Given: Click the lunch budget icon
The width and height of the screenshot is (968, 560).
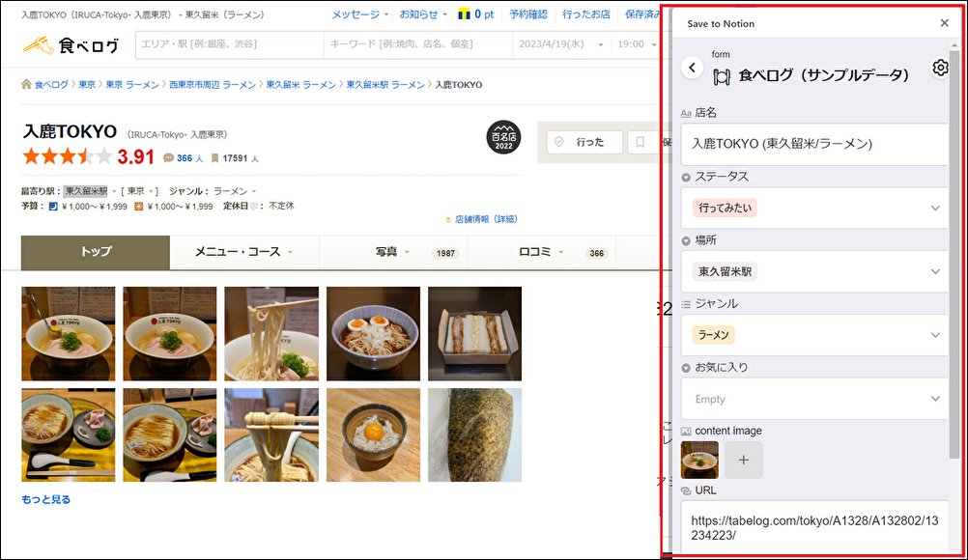Looking at the screenshot, I should [138, 207].
